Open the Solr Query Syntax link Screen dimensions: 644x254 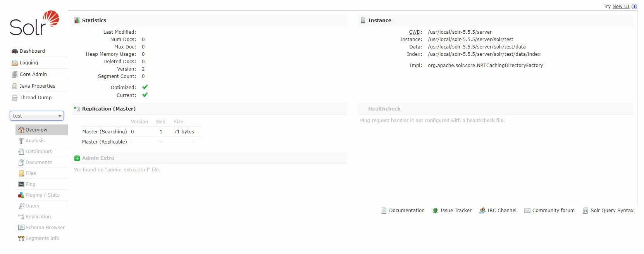[612, 211]
